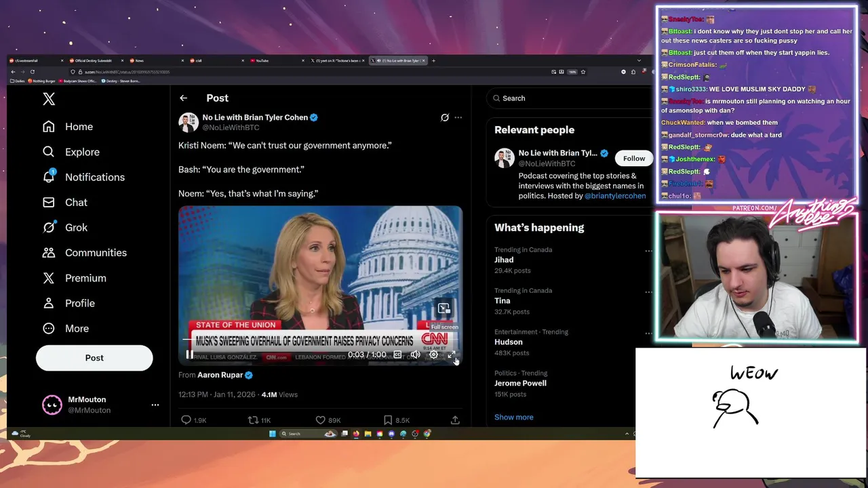Open the No Lie with Brian Tyler Cohen avatar
The height and width of the screenshot is (488, 868).
pyautogui.click(x=188, y=122)
